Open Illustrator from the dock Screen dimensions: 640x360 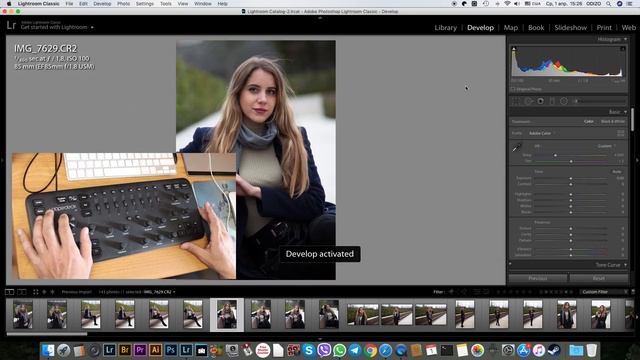[156, 350]
